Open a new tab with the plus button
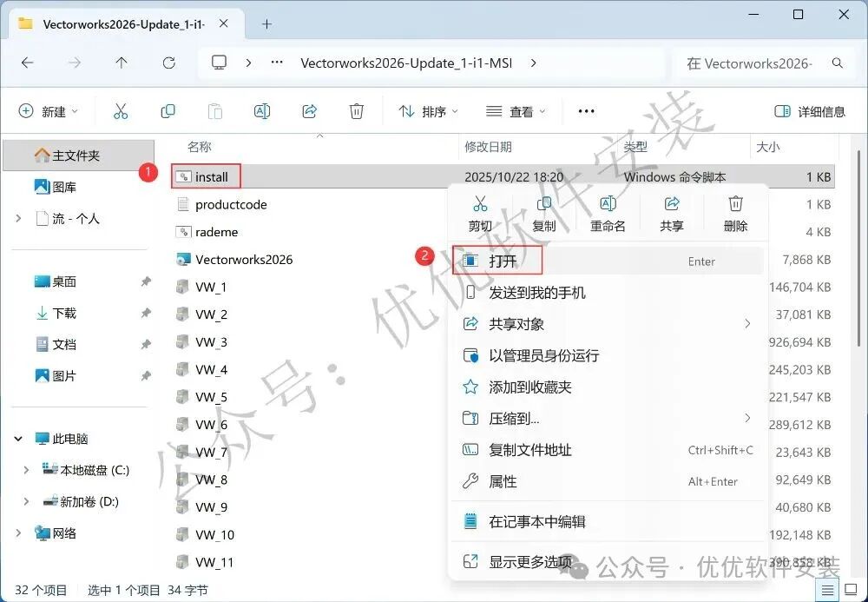The height and width of the screenshot is (602, 868). (x=266, y=23)
